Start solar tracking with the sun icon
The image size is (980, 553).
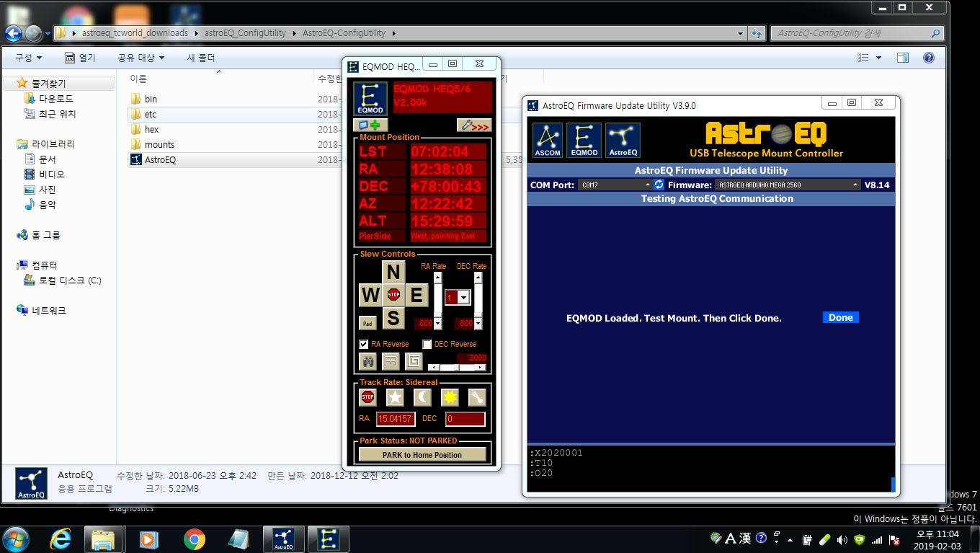(x=450, y=397)
